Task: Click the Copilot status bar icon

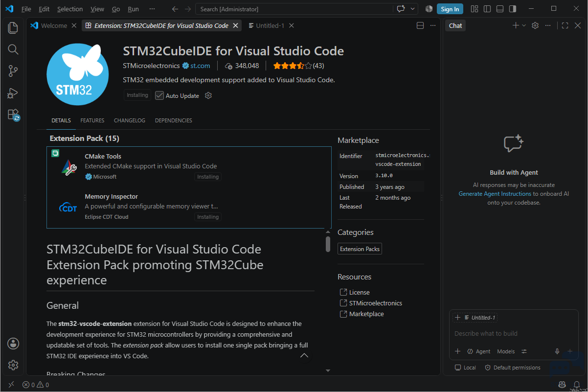Action: point(563,385)
